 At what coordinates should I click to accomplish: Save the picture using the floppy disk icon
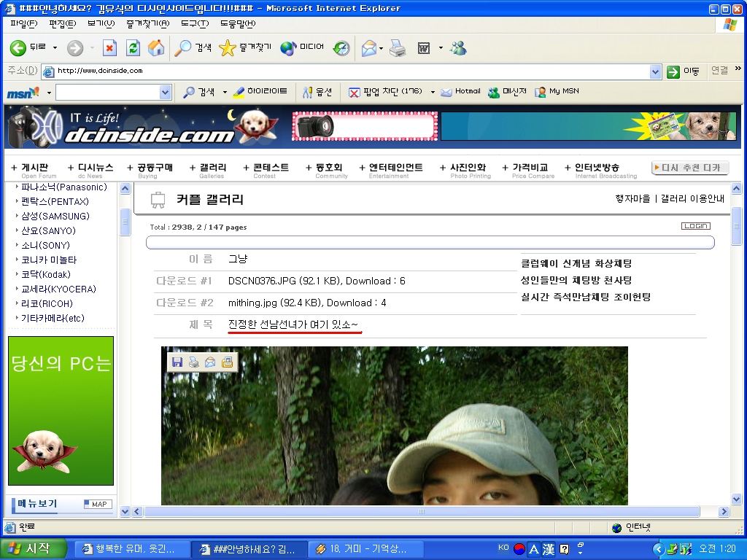click(177, 362)
